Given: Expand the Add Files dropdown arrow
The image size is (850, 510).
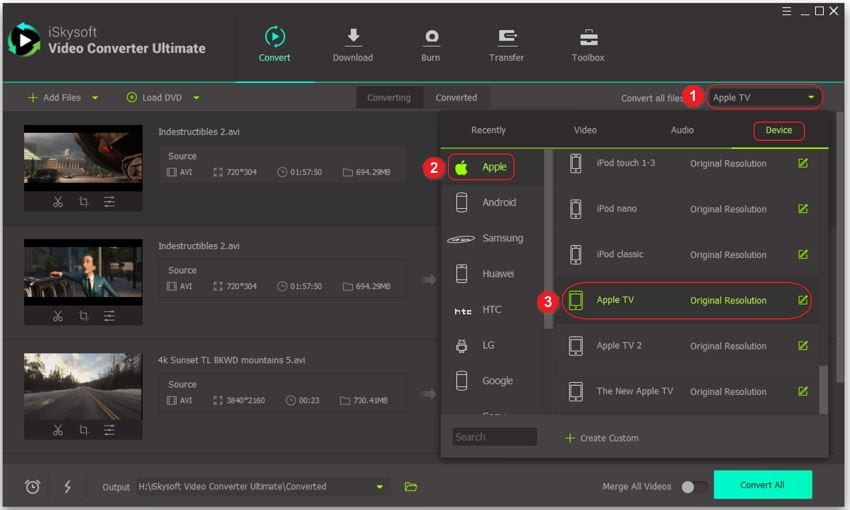Looking at the screenshot, I should (x=95, y=98).
